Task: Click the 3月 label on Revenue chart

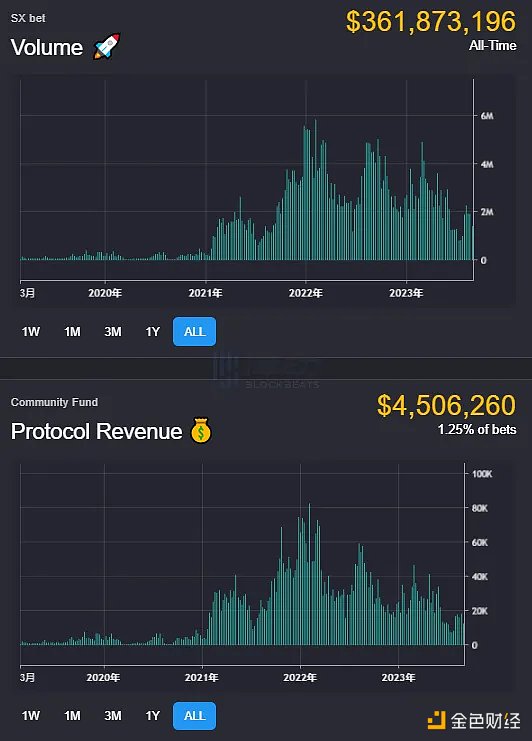Action: (27, 677)
